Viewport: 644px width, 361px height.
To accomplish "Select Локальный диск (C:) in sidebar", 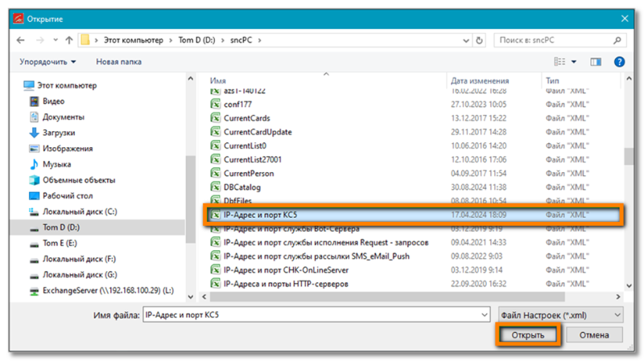I will click(x=80, y=211).
